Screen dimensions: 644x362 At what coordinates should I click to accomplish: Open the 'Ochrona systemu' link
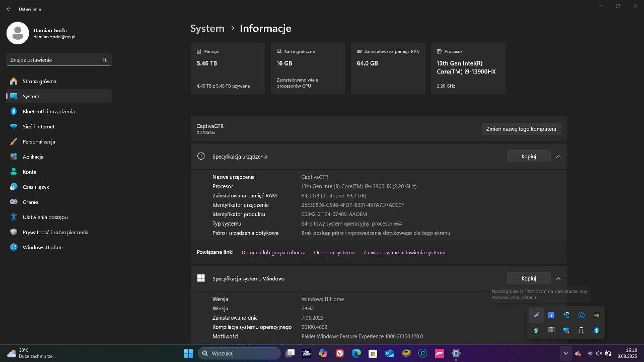tap(334, 252)
